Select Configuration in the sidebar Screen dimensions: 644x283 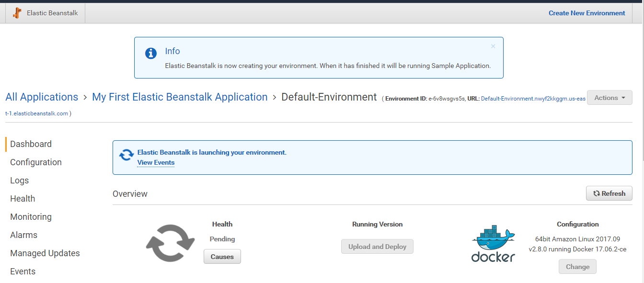[36, 162]
